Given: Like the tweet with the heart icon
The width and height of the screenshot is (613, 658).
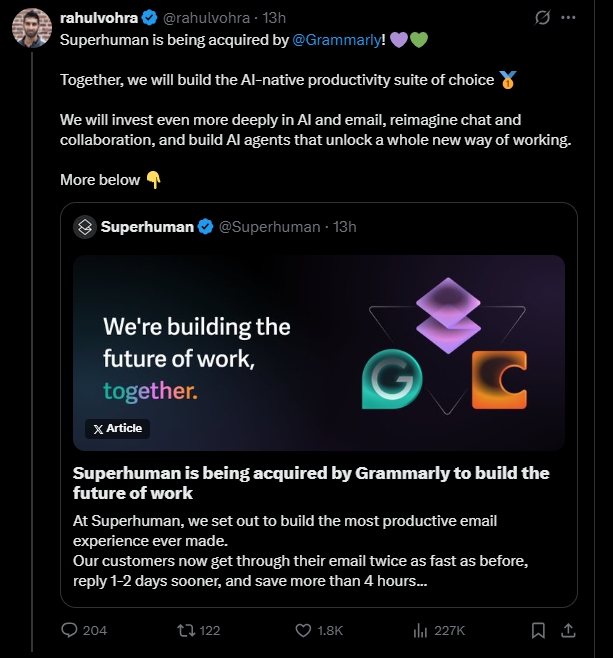Looking at the screenshot, I should 304,630.
